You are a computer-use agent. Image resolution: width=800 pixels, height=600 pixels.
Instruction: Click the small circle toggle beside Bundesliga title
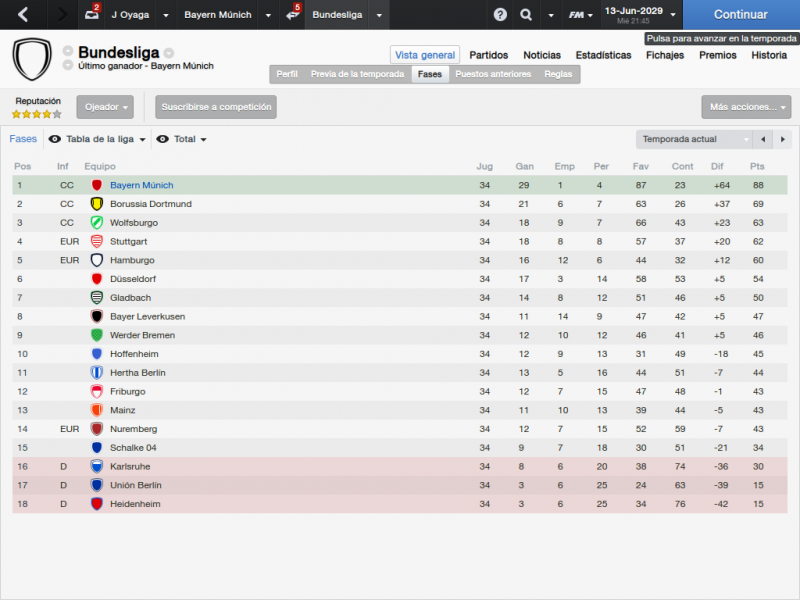point(169,53)
